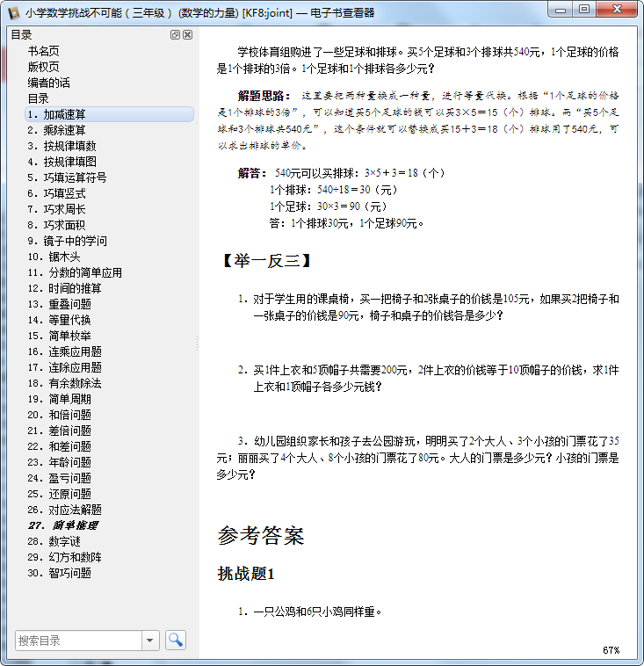The width and height of the screenshot is (644, 666).
Task: Jump to chapter 19. 简单周期
Action: pos(60,399)
